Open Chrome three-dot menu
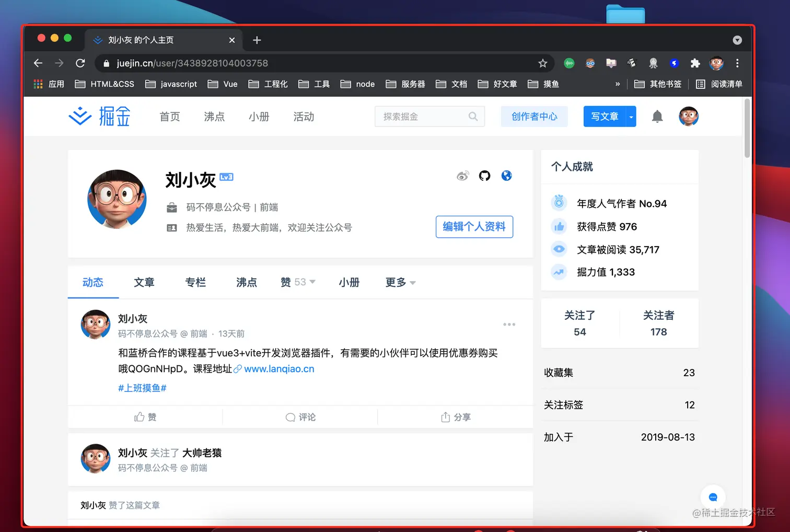 pyautogui.click(x=737, y=63)
